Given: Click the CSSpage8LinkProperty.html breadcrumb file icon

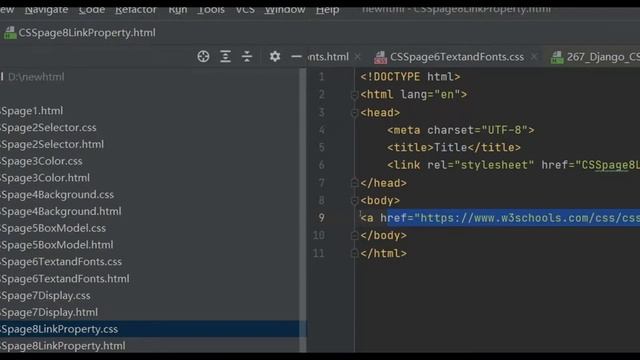Looking at the screenshot, I should (10, 33).
